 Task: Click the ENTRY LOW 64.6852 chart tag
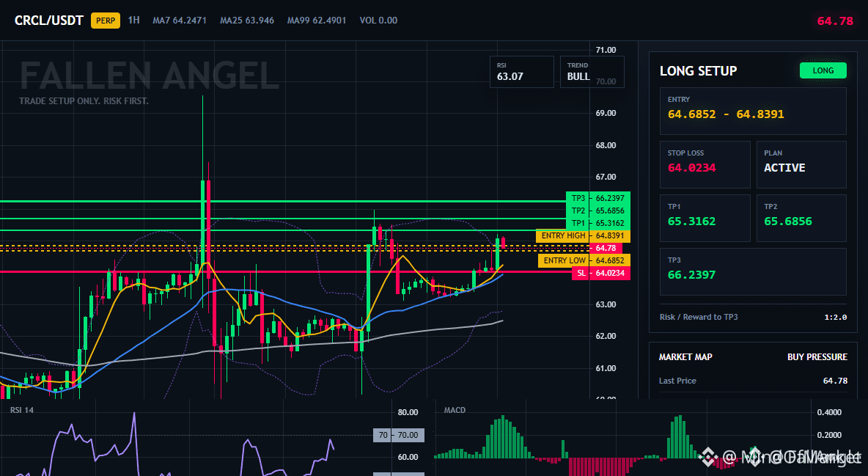(584, 260)
